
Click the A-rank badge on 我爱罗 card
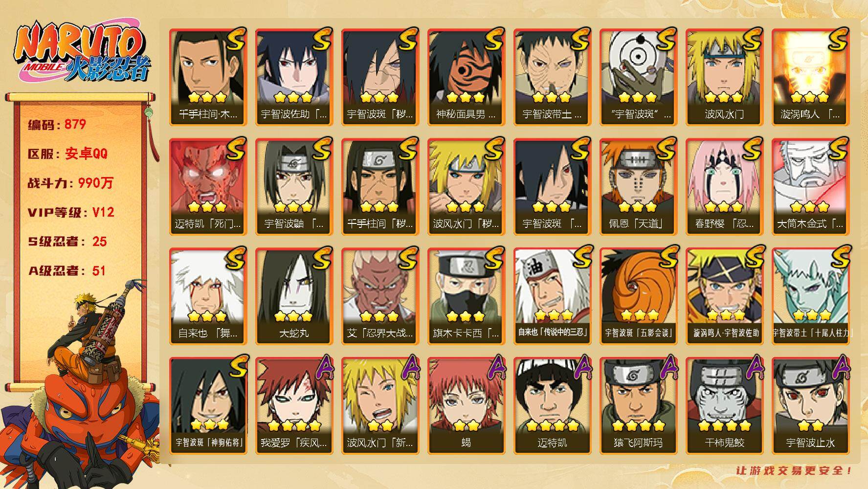pyautogui.click(x=322, y=368)
